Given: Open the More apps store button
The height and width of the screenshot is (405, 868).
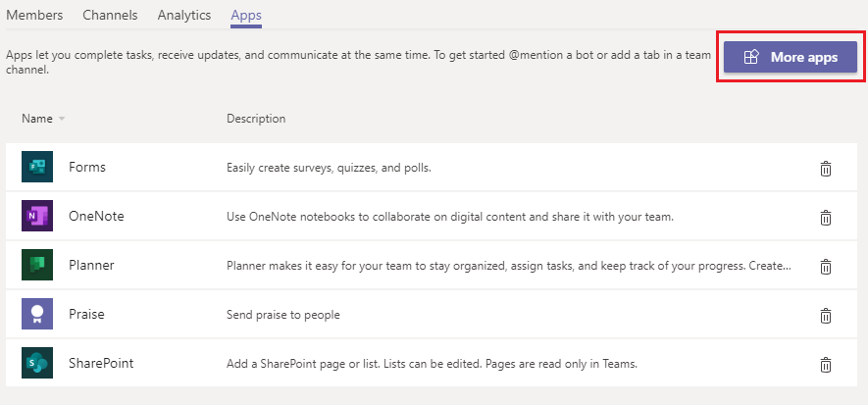Looking at the screenshot, I should click(791, 58).
